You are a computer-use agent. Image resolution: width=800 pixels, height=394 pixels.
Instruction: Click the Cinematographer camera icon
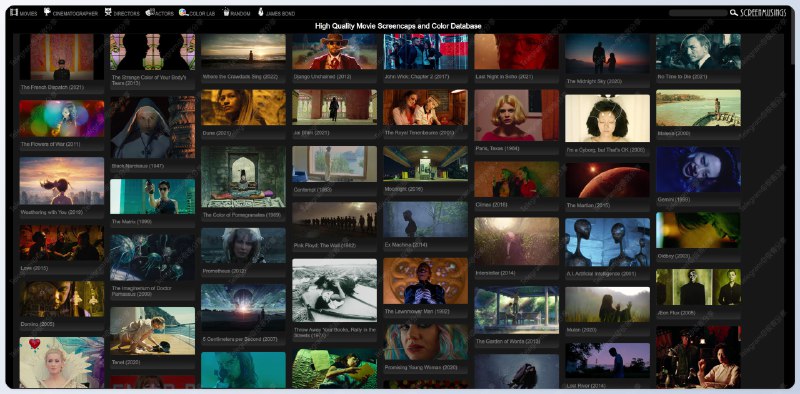point(47,12)
